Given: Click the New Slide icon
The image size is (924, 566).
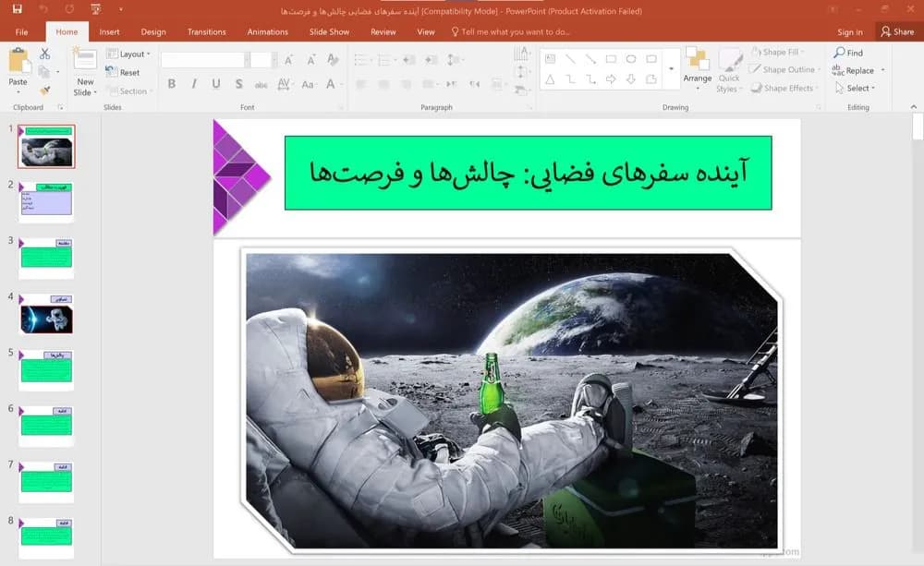Looking at the screenshot, I should point(85,60).
